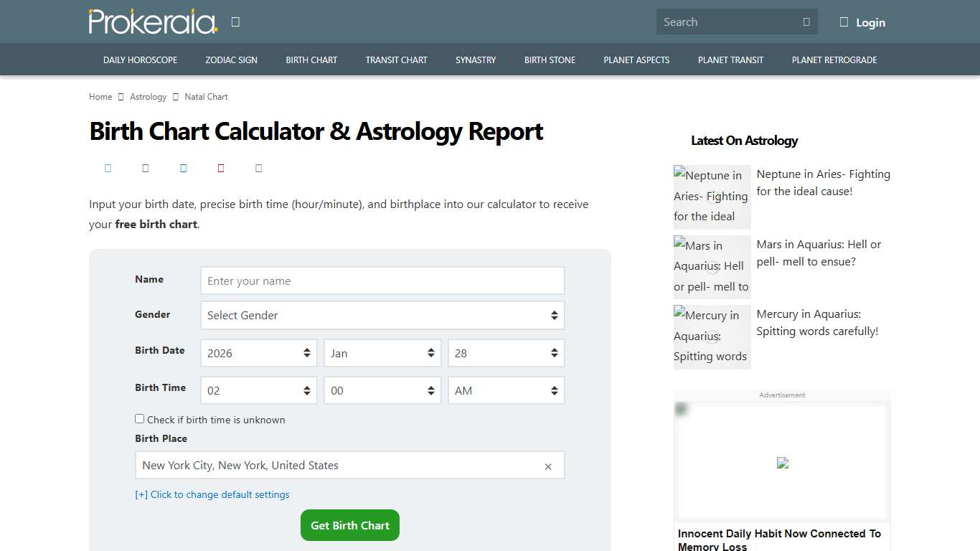The image size is (980, 551).
Task: Open the birth year dropdown showing 2026
Action: (x=258, y=352)
